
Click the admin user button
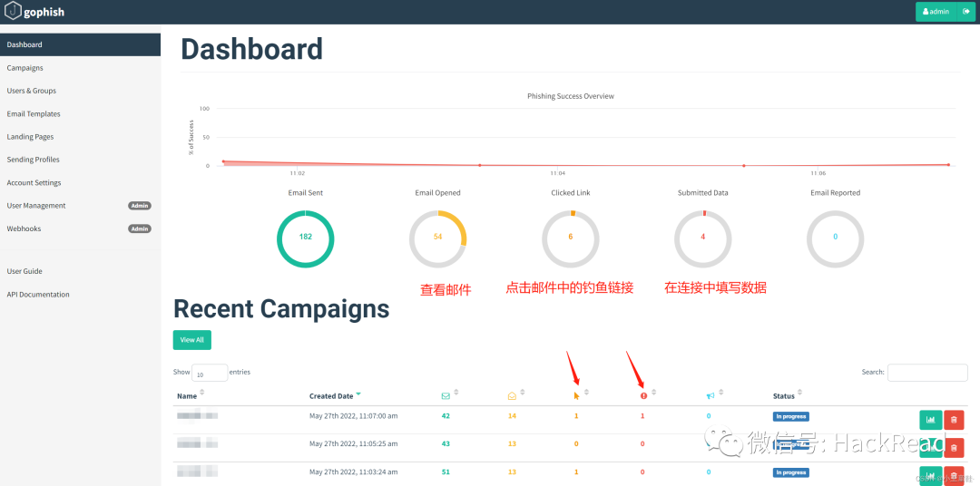coord(935,12)
